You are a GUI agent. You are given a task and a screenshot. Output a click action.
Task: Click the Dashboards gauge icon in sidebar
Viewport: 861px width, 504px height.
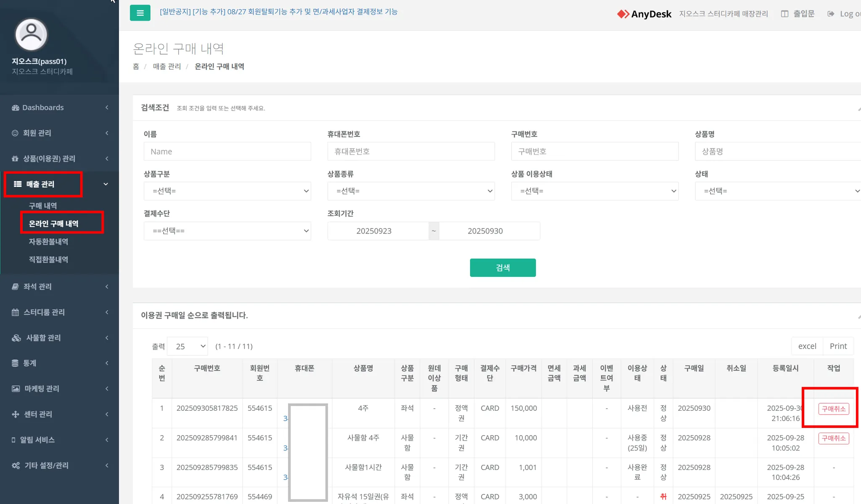click(16, 108)
